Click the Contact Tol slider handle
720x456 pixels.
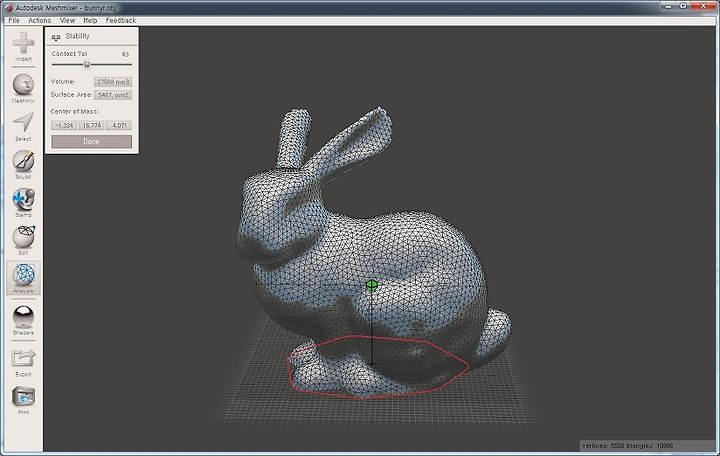pyautogui.click(x=87, y=65)
